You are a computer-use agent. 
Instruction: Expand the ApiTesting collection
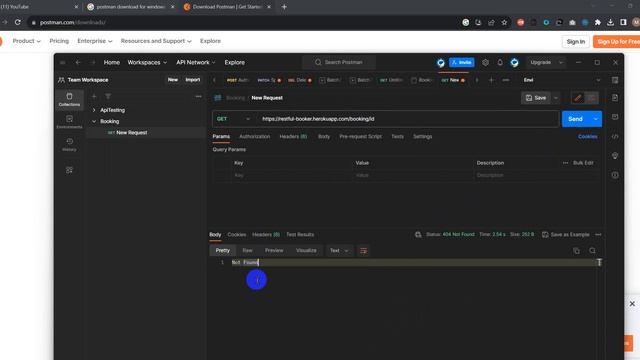(x=94, y=110)
